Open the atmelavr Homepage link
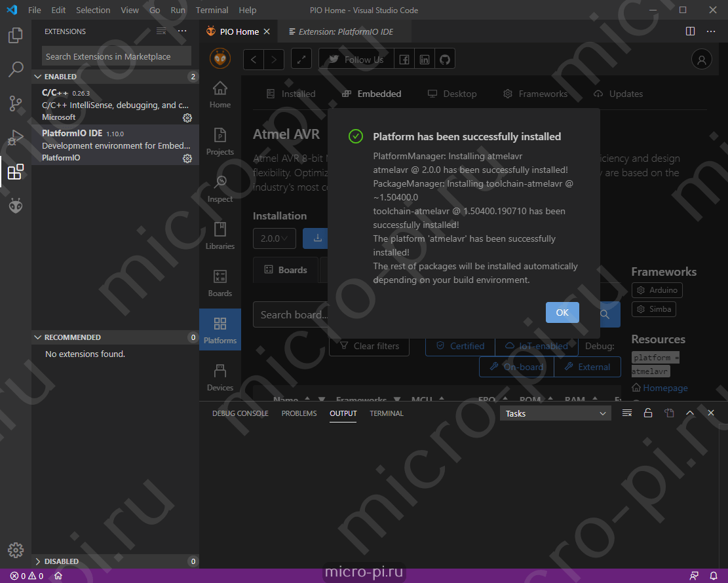This screenshot has height=583, width=728. 664,388
